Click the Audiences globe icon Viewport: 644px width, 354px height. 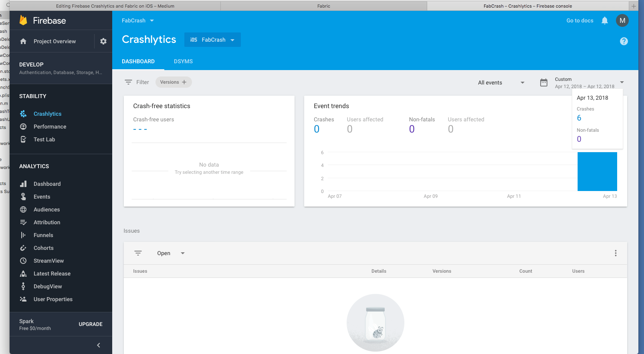(x=23, y=209)
